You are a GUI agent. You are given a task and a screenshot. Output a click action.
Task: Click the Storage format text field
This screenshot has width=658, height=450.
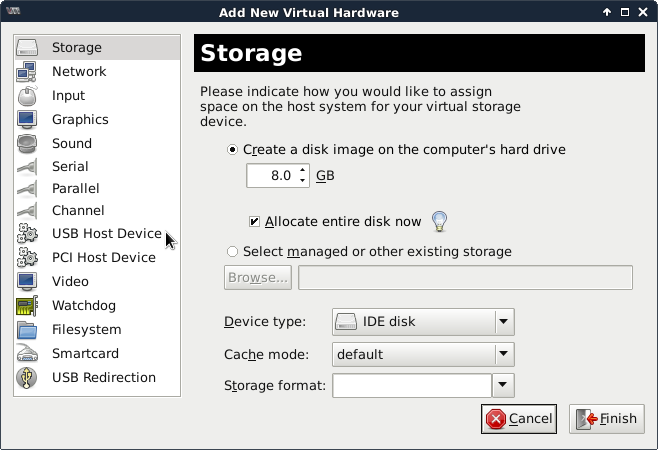pos(411,385)
